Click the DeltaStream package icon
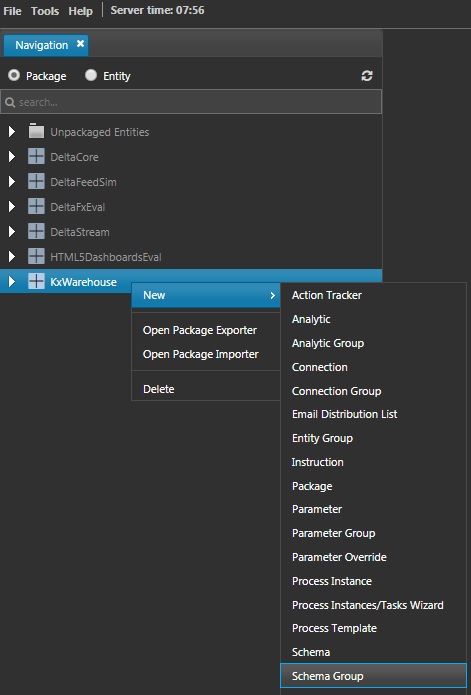471x695 pixels. click(x=36, y=232)
